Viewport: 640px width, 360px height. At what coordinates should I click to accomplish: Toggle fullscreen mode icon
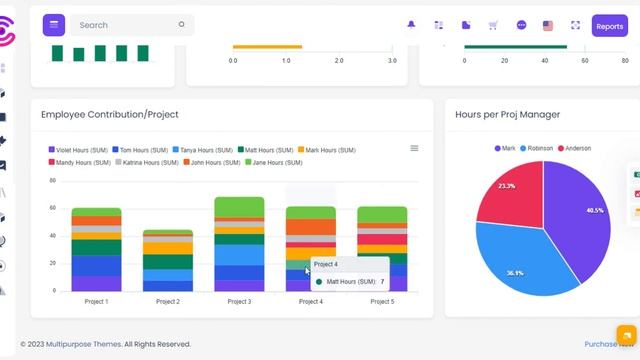click(x=575, y=25)
